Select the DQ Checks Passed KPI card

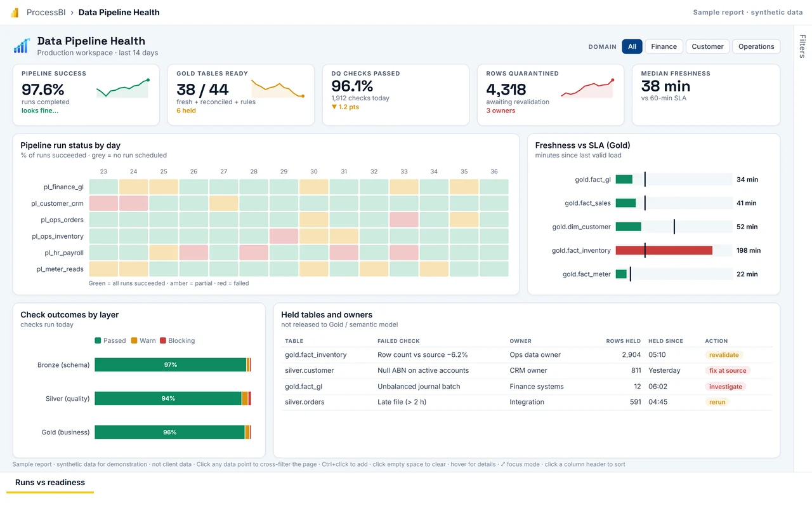coord(396,95)
